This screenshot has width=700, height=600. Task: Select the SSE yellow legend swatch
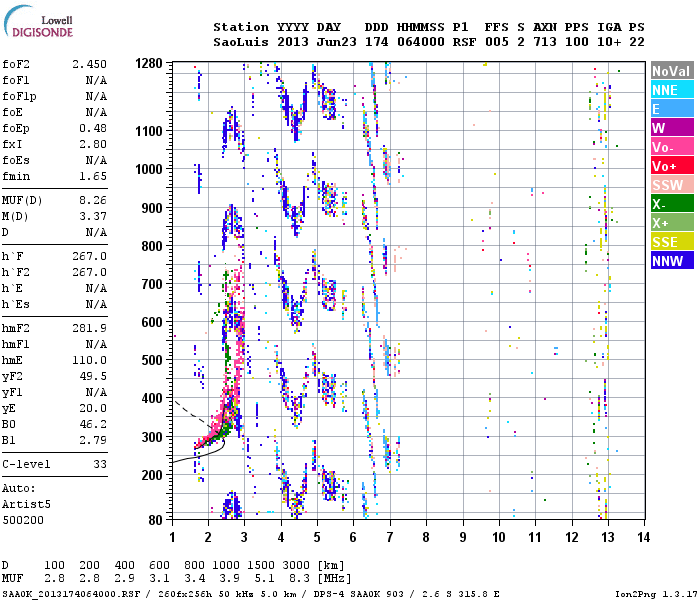coord(672,242)
